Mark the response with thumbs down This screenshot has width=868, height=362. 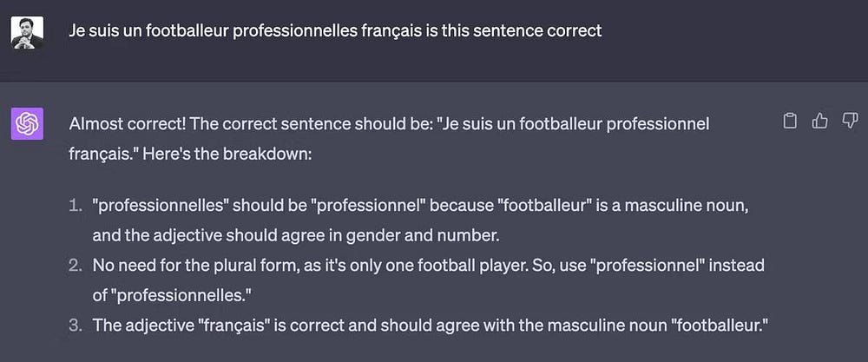[x=850, y=122]
